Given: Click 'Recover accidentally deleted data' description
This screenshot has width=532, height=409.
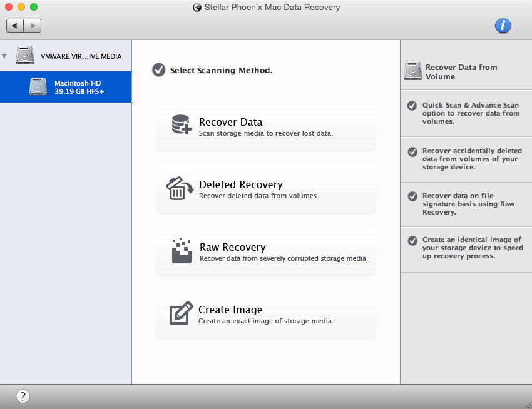Looking at the screenshot, I should point(472,159).
